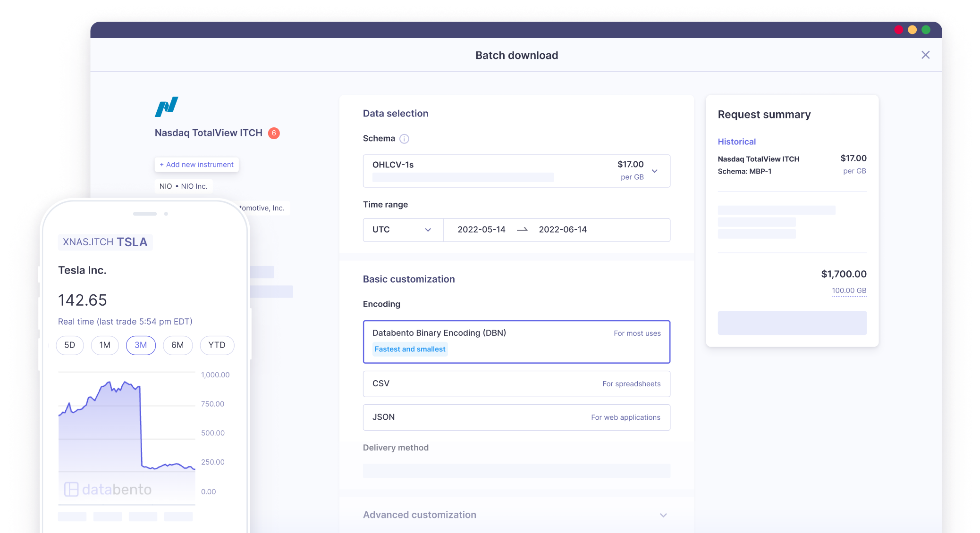Click the 2022-05-14 start date field

(481, 230)
